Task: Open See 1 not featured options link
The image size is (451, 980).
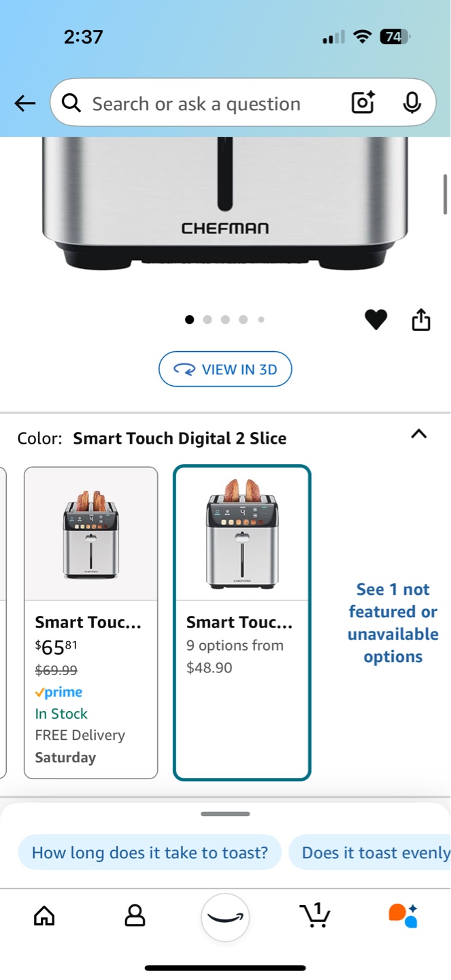Action: [x=393, y=623]
